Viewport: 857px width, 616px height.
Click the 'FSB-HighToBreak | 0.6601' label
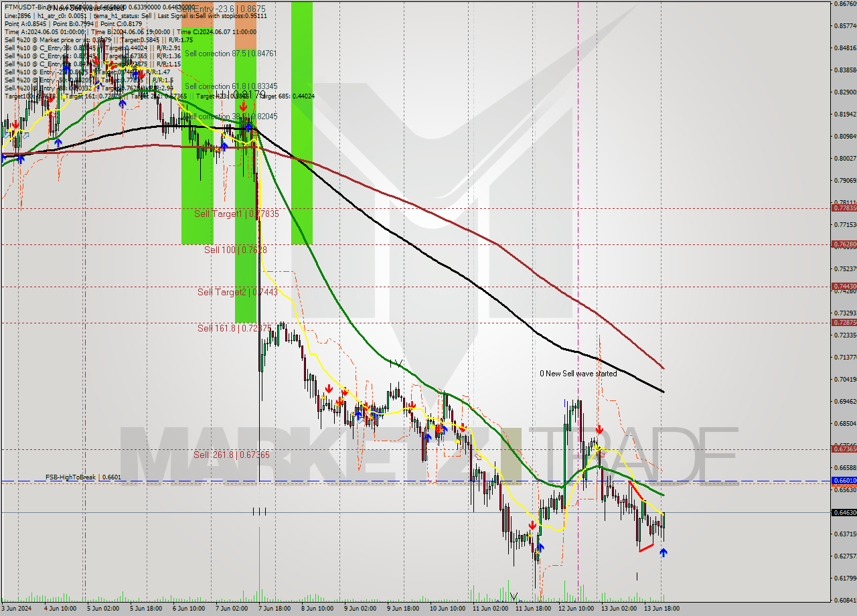[83, 477]
